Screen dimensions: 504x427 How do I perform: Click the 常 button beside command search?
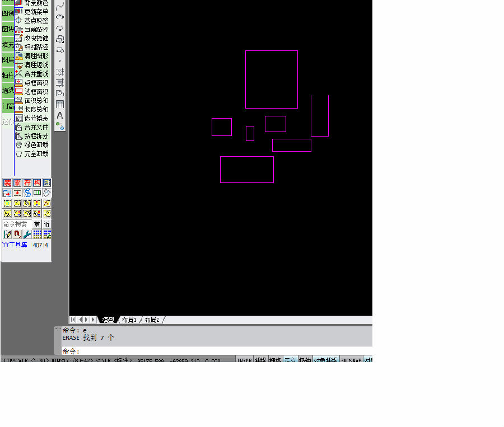(37, 224)
